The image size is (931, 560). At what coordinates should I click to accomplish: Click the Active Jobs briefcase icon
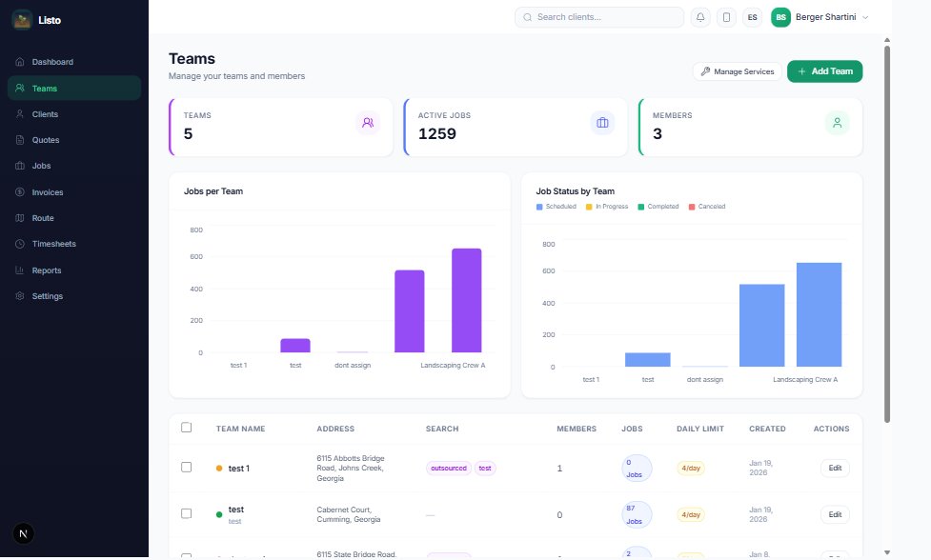coord(602,123)
